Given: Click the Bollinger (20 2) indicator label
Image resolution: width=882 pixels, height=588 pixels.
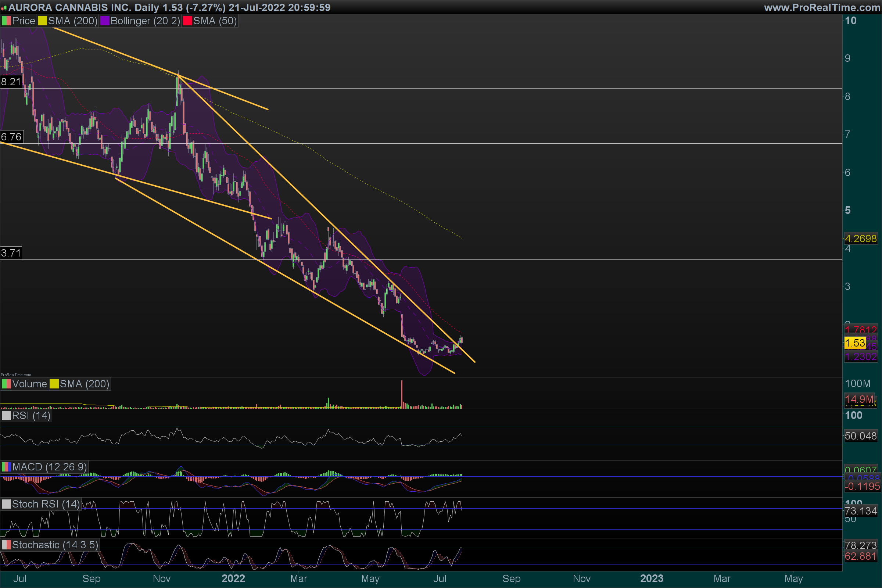Looking at the screenshot, I should click(x=145, y=21).
